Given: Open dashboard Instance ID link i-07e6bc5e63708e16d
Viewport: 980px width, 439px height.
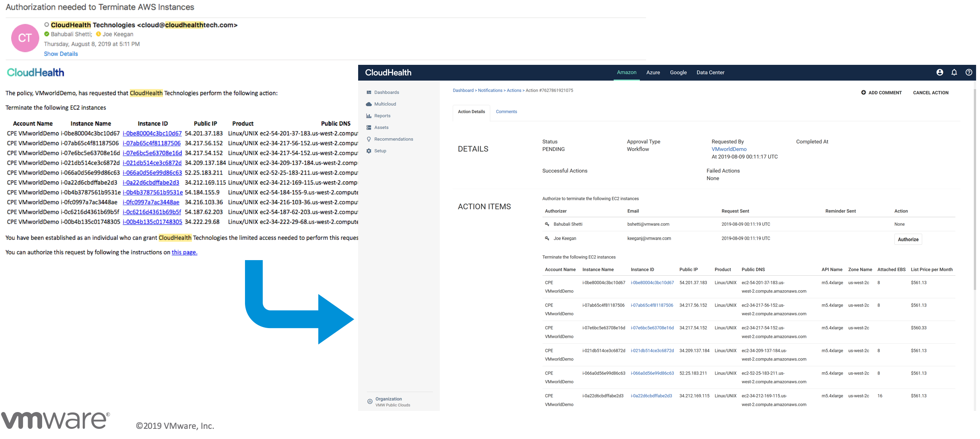Looking at the screenshot, I should [652, 328].
